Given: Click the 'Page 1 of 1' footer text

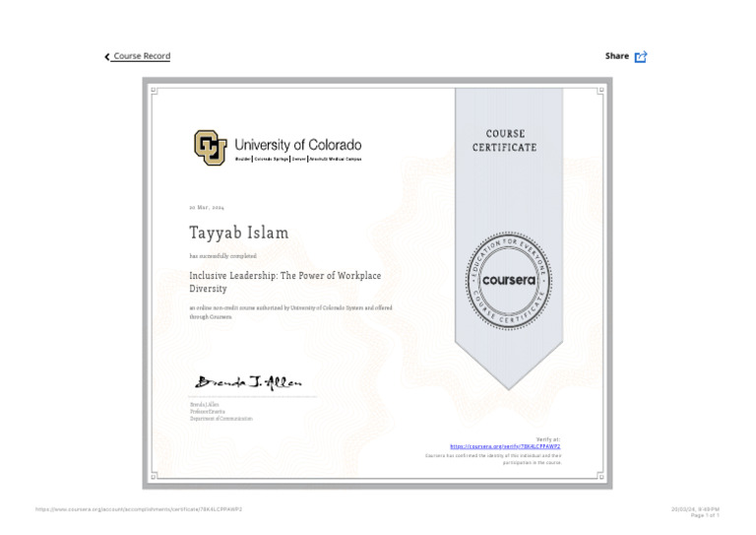Looking at the screenshot, I should tap(705, 515).
